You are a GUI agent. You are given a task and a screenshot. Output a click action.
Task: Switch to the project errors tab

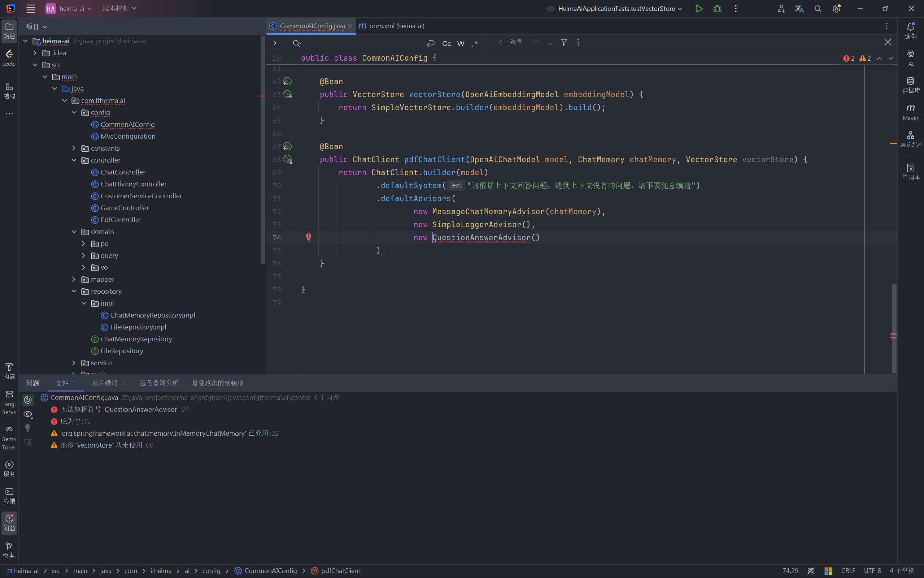pos(108,383)
